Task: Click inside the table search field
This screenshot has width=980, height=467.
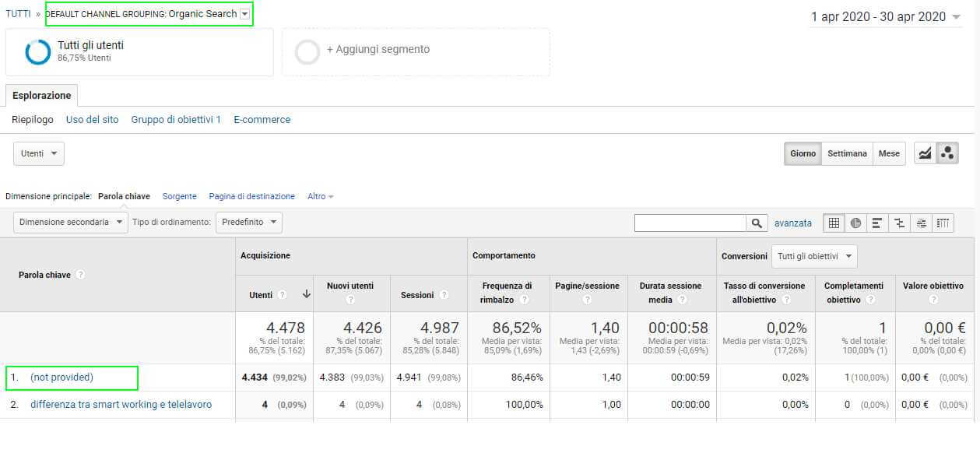Action: click(690, 223)
